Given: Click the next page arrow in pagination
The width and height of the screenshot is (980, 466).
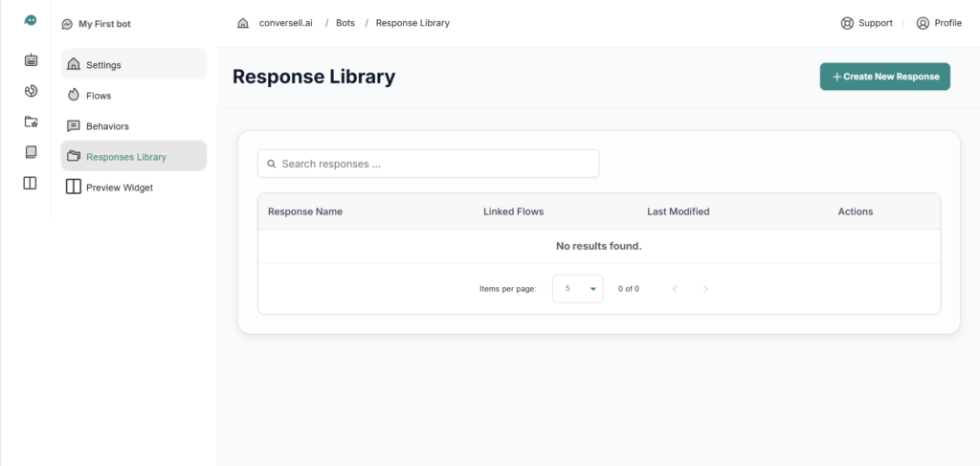Looking at the screenshot, I should point(705,289).
